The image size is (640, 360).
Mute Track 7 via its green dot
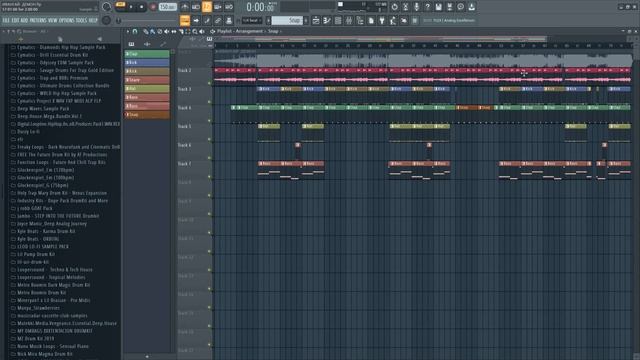click(x=210, y=177)
